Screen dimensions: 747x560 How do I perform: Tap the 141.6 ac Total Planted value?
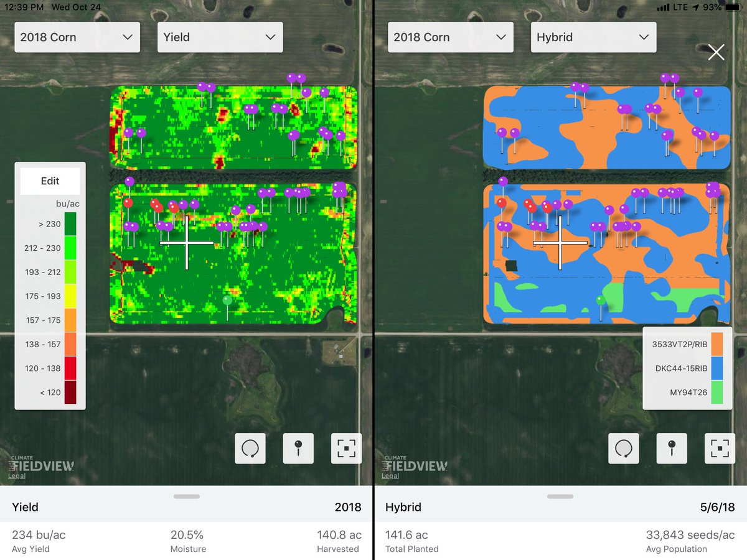tap(406, 535)
